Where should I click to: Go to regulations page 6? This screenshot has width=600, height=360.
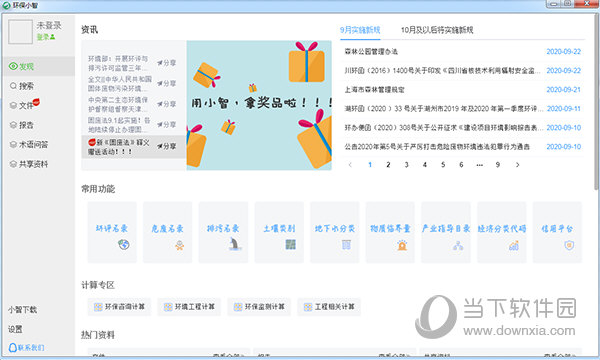tap(461, 165)
